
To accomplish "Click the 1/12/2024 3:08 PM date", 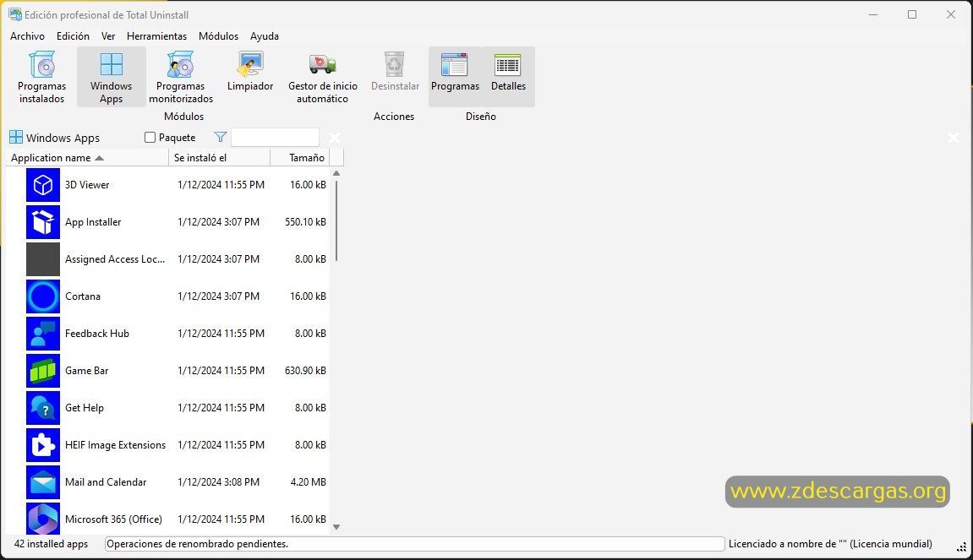I will [x=218, y=482].
